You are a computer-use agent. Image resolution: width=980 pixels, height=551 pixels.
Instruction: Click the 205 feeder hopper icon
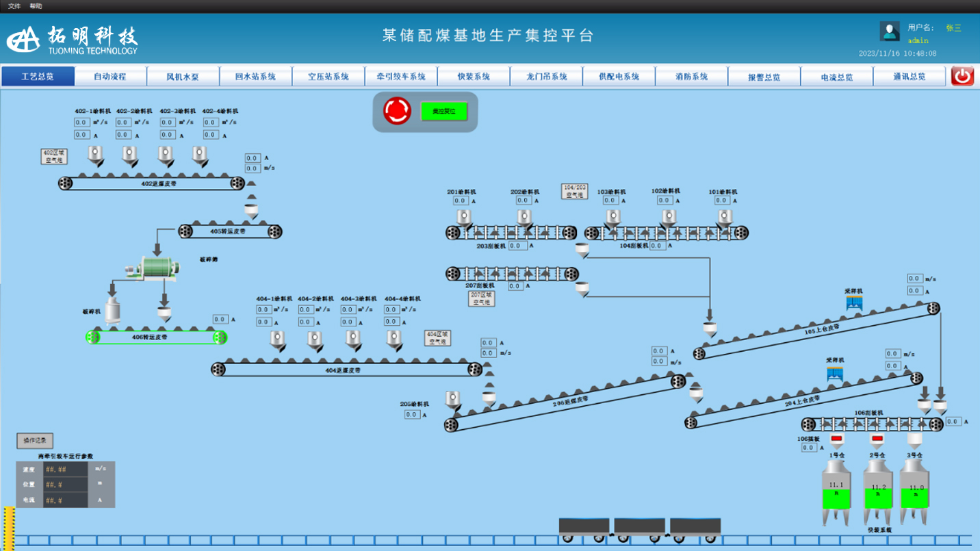pos(452,400)
